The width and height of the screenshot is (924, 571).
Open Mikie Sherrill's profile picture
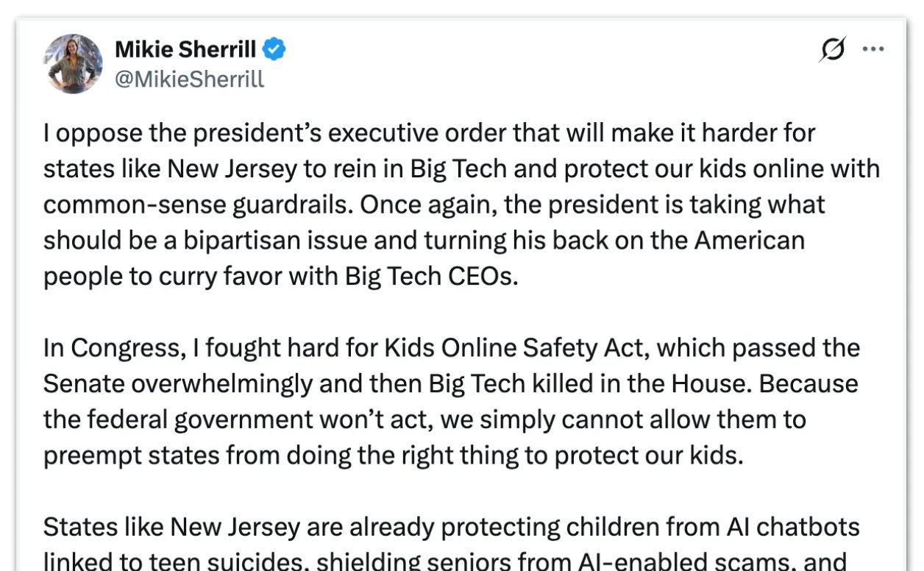73,63
